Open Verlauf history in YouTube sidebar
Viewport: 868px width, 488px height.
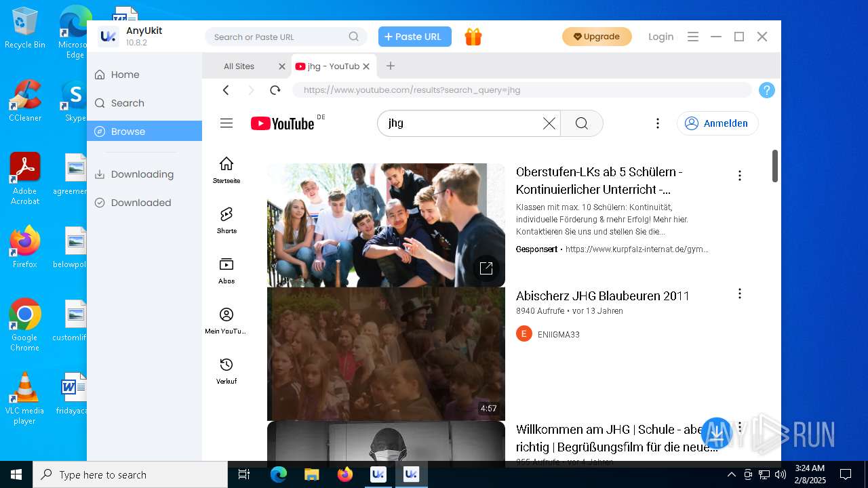[226, 371]
